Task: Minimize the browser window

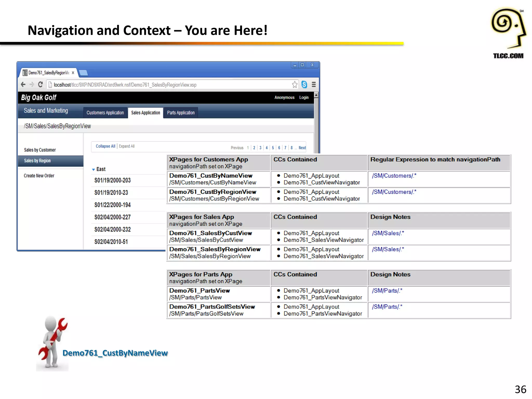Action: tap(295, 65)
